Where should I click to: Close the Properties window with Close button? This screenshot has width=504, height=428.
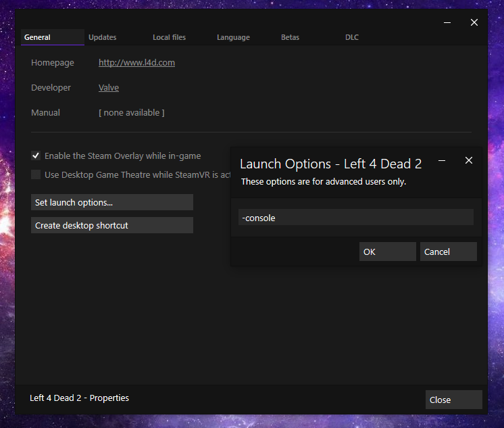tap(454, 400)
